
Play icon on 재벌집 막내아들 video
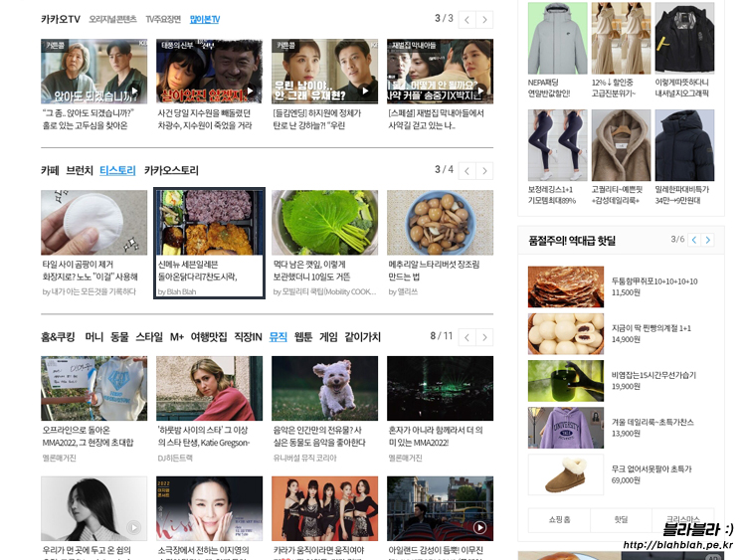[481, 91]
